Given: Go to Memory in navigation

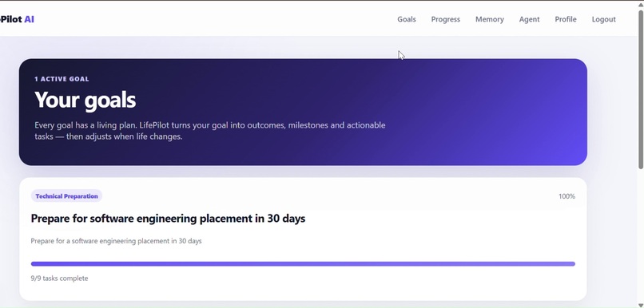Looking at the screenshot, I should 489,19.
